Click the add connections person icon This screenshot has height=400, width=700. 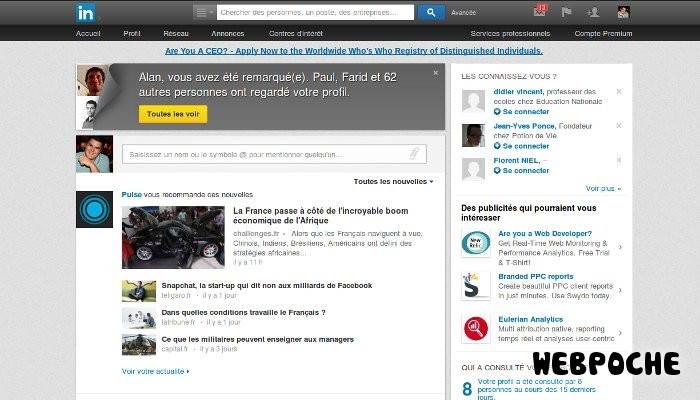(x=593, y=12)
